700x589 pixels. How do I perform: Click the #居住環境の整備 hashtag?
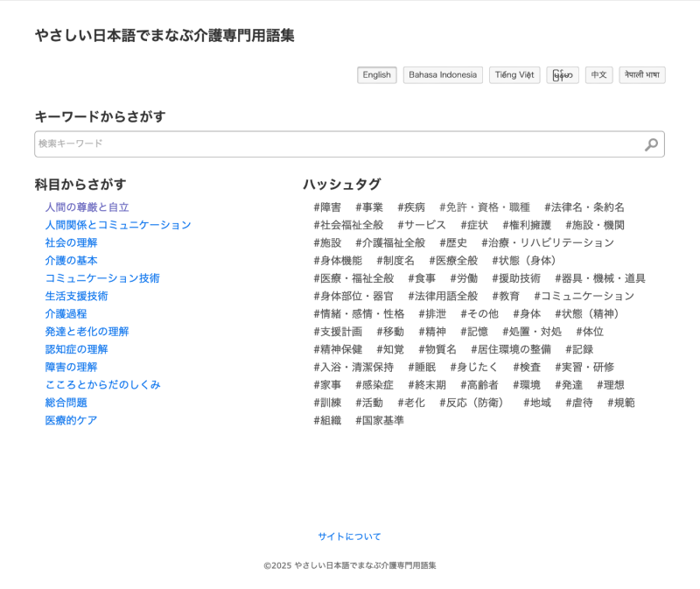click(511, 349)
